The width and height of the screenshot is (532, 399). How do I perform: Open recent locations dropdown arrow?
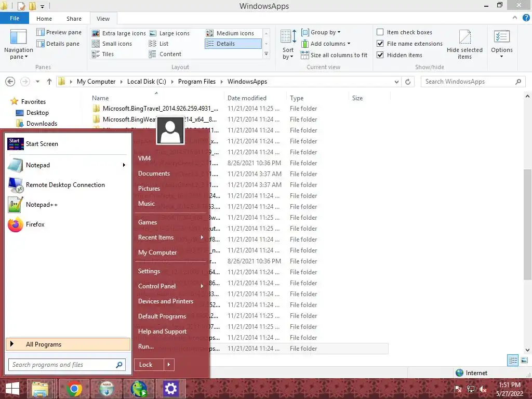[x=37, y=82]
